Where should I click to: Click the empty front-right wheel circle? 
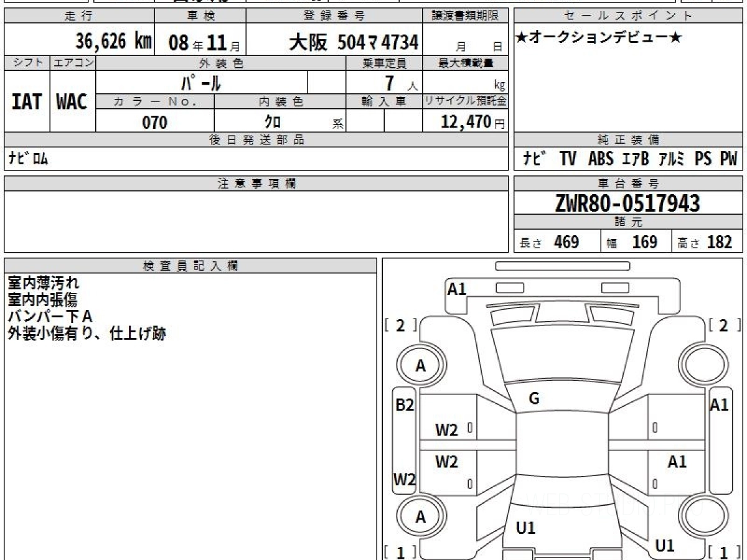pos(703,366)
